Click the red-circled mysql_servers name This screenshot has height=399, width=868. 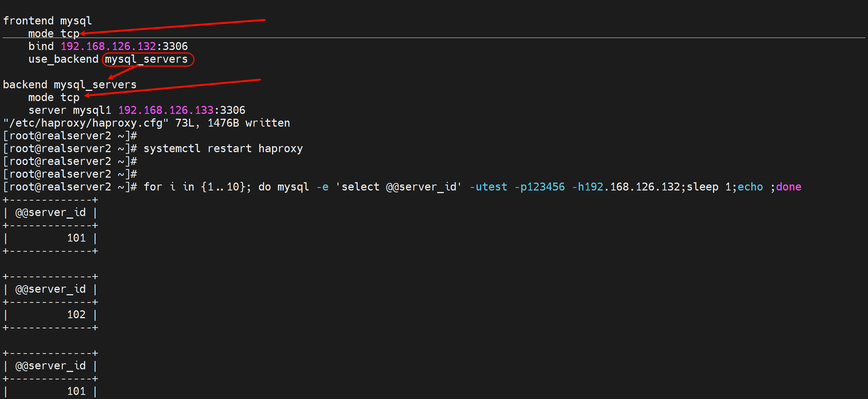(146, 59)
